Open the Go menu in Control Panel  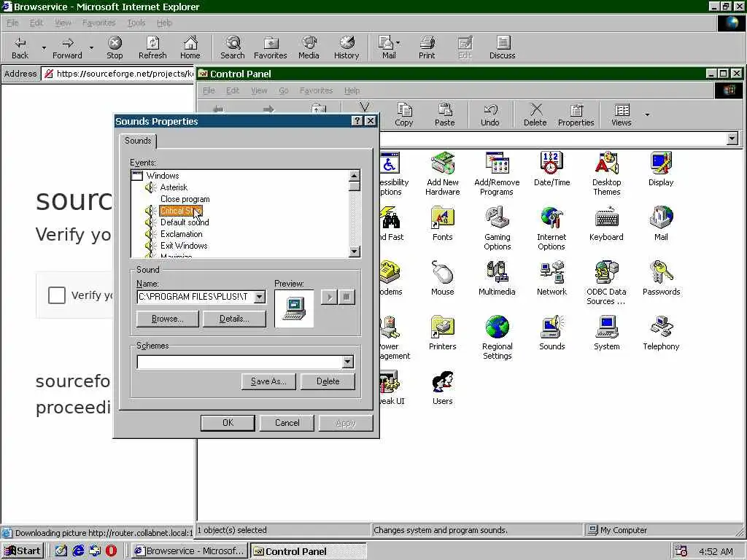click(284, 90)
